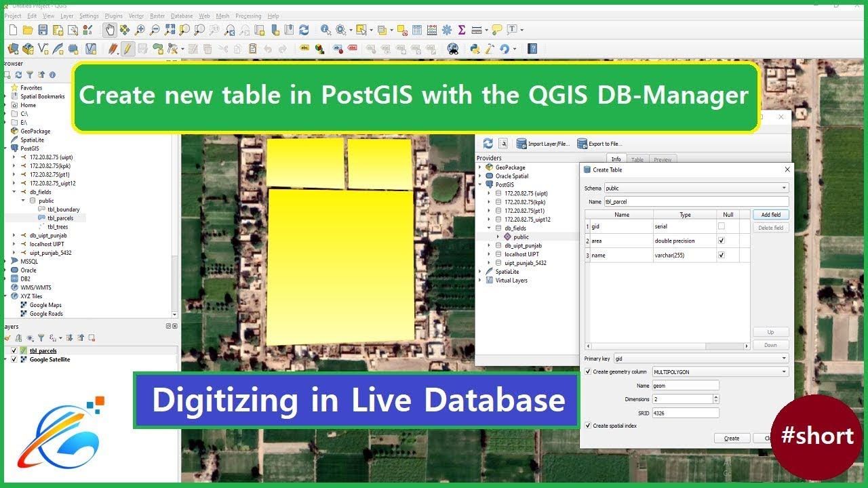The height and width of the screenshot is (488, 868).
Task: Collapse the PostGIS node in Browser panel
Action: click(5, 148)
